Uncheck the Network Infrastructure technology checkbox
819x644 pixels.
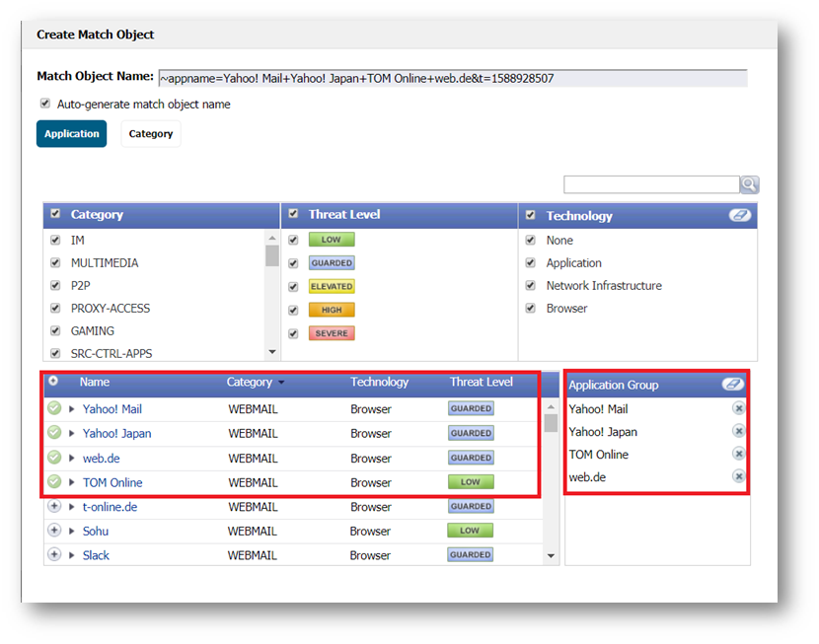click(531, 286)
